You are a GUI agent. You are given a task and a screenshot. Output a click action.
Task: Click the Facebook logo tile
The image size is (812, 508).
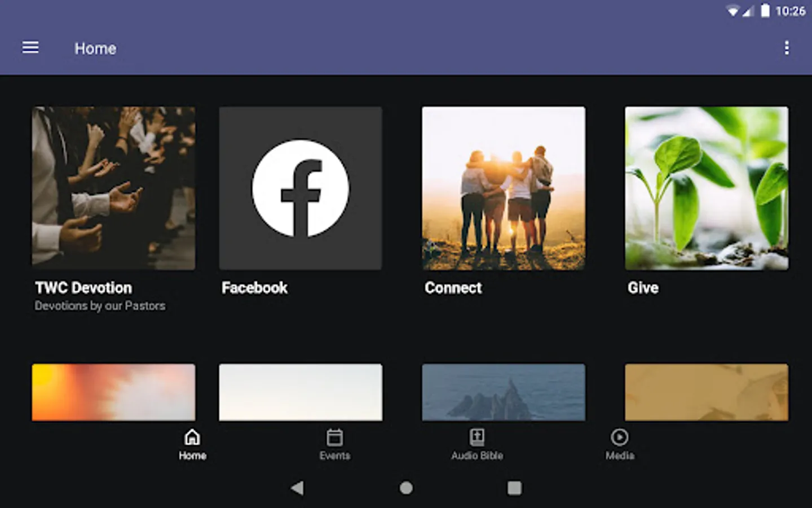pyautogui.click(x=301, y=189)
